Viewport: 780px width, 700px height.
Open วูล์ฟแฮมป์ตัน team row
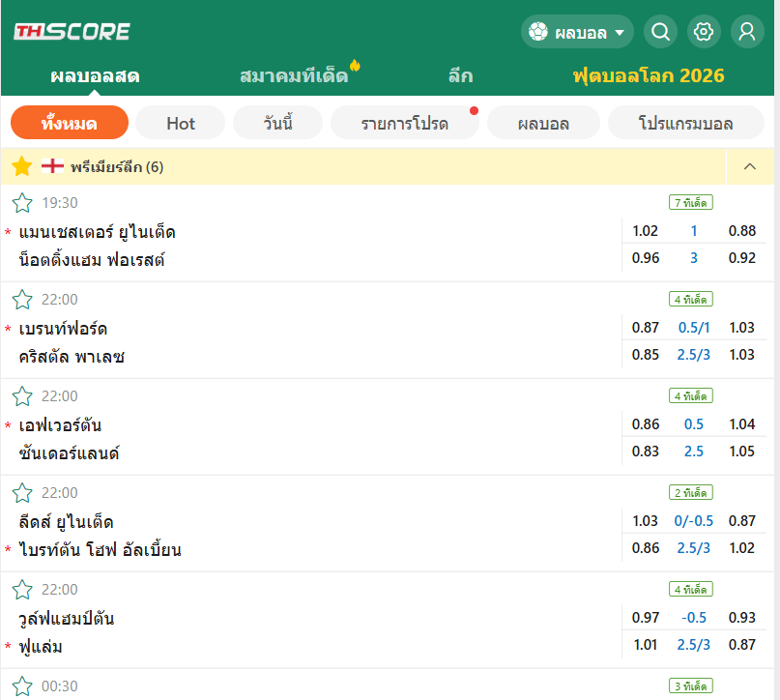pos(67,619)
